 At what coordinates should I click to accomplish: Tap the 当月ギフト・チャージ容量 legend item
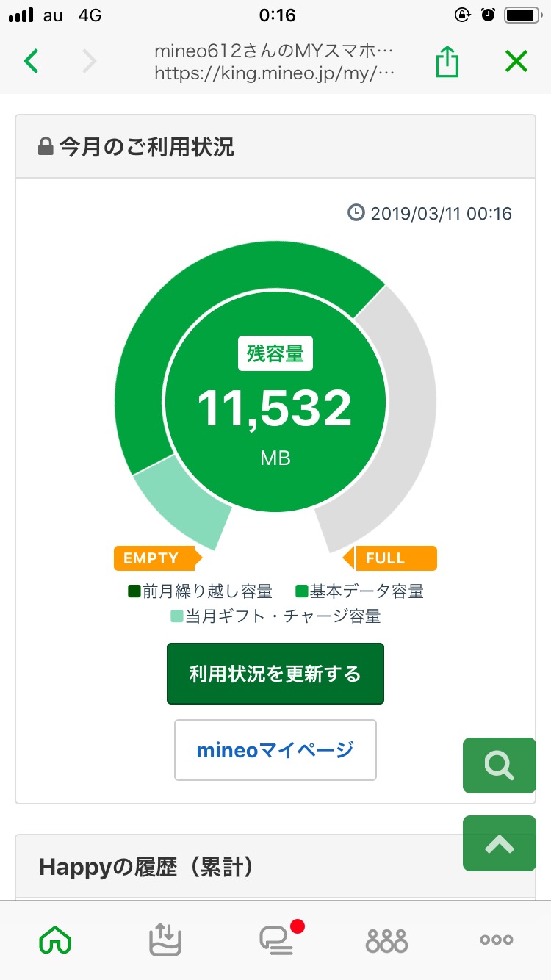coord(275,616)
